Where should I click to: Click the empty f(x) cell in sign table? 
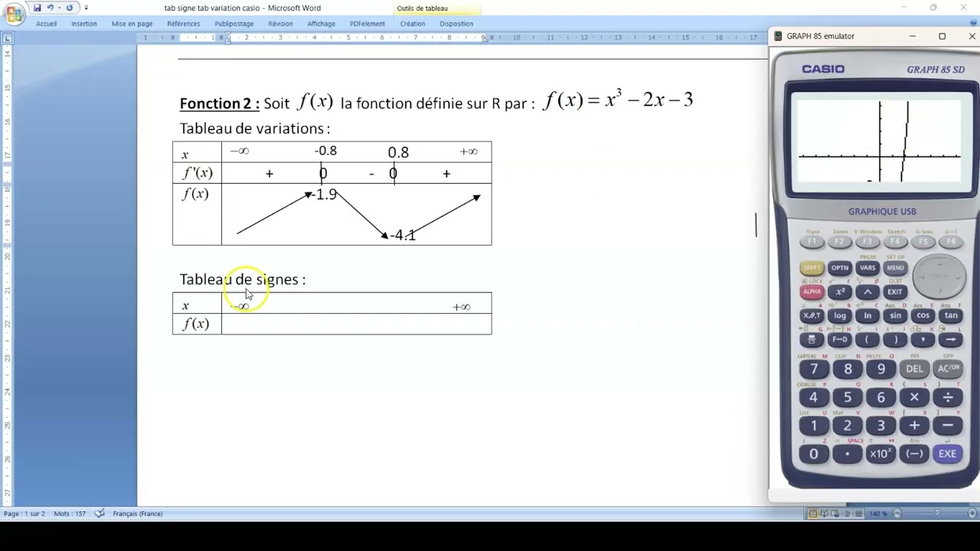(x=356, y=324)
